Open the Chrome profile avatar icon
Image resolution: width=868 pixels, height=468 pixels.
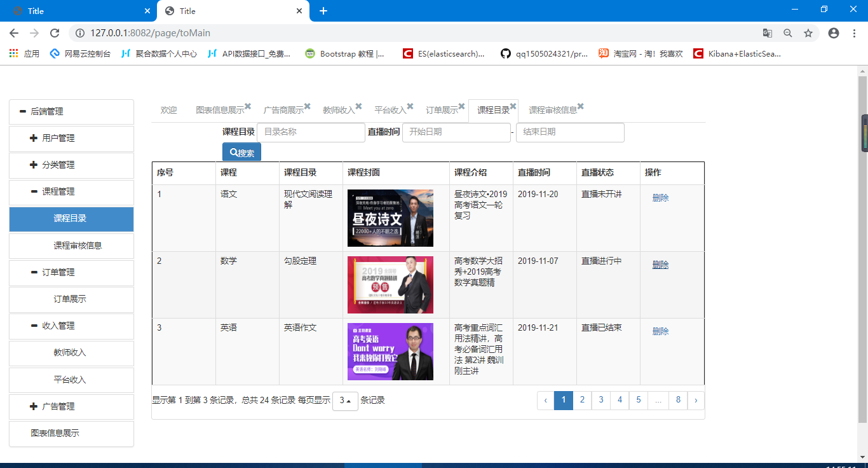[834, 33]
